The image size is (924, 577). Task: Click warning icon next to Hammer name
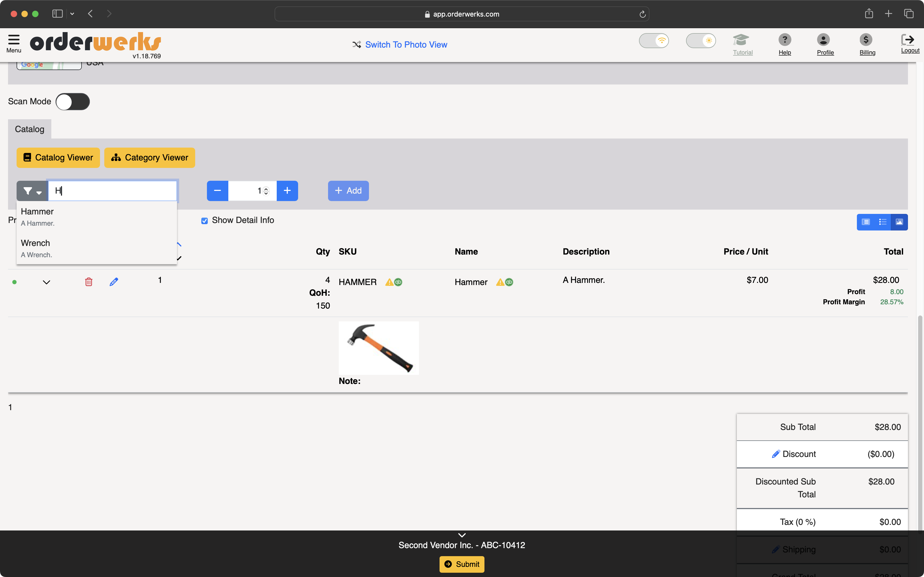(x=500, y=282)
